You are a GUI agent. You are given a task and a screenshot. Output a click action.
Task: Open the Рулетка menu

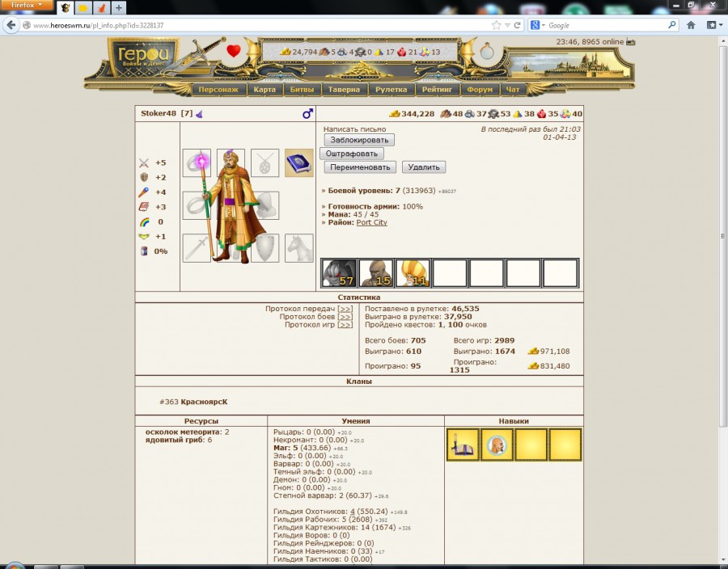tap(392, 90)
